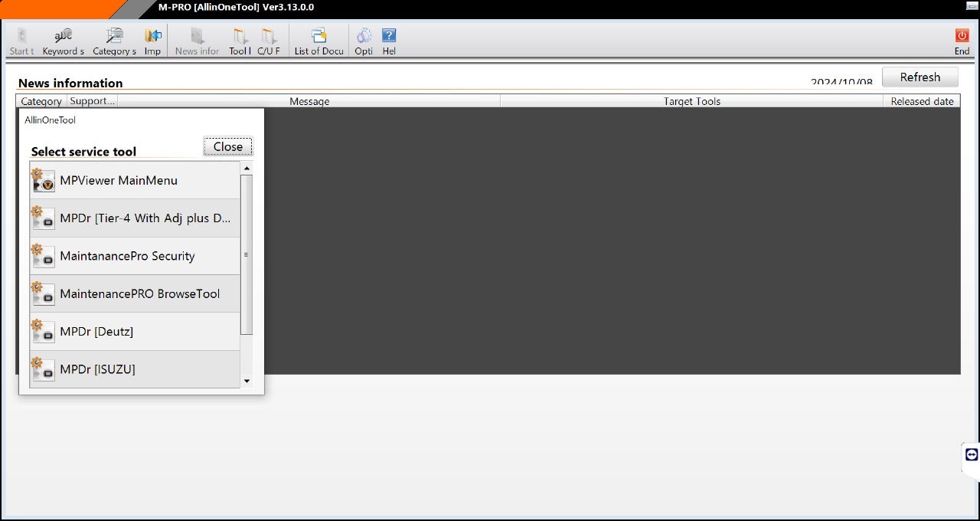Sort by Released date column header
The width and height of the screenshot is (980, 521).
(x=922, y=101)
